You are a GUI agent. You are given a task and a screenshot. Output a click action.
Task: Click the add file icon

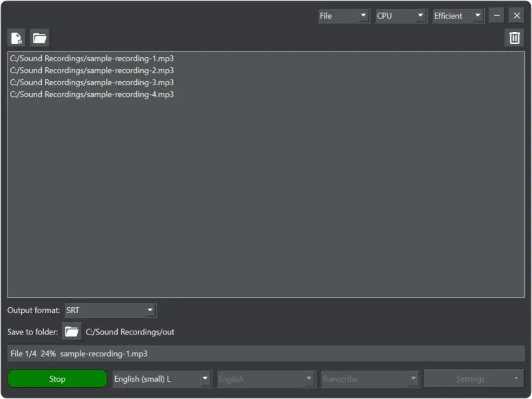click(16, 38)
